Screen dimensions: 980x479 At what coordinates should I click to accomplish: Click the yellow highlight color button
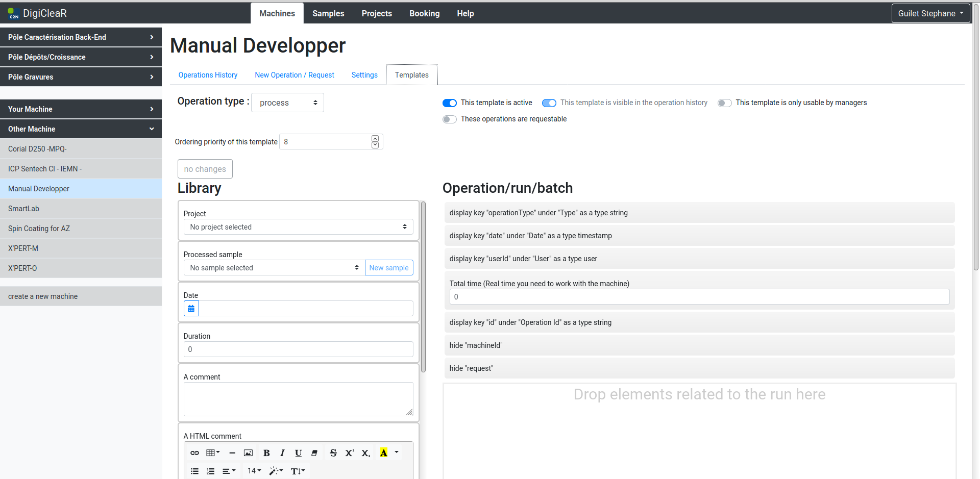coord(384,453)
